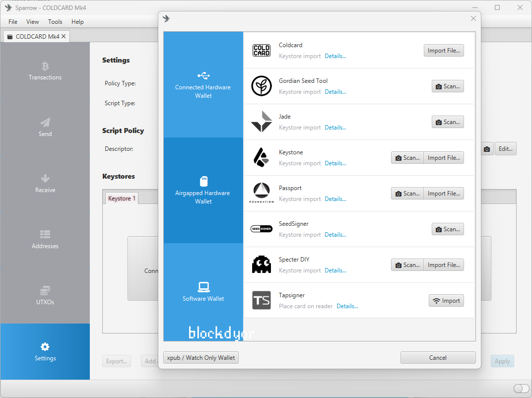Choose xpub / Watch Only Wallet
The height and width of the screenshot is (398, 532).
click(201, 358)
